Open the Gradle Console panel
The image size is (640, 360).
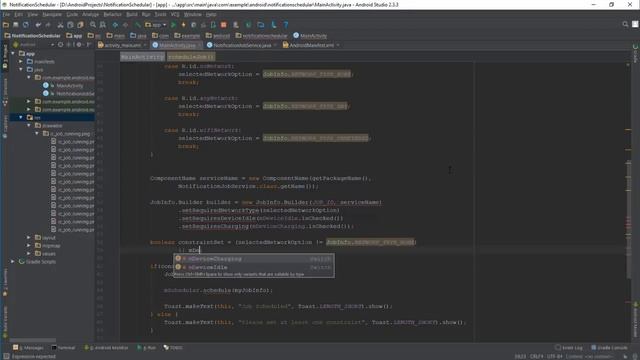tap(609, 348)
